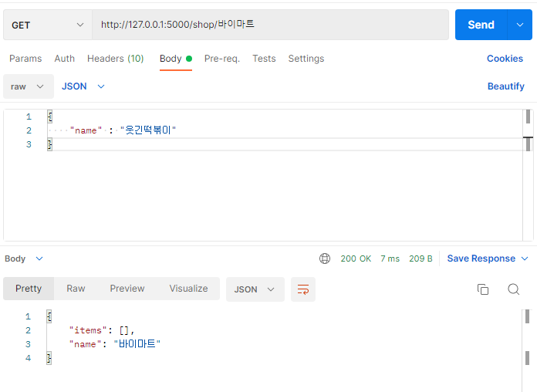Screen dimensions: 537x392
Task: Open the response Body section dropdown
Action: [24, 259]
